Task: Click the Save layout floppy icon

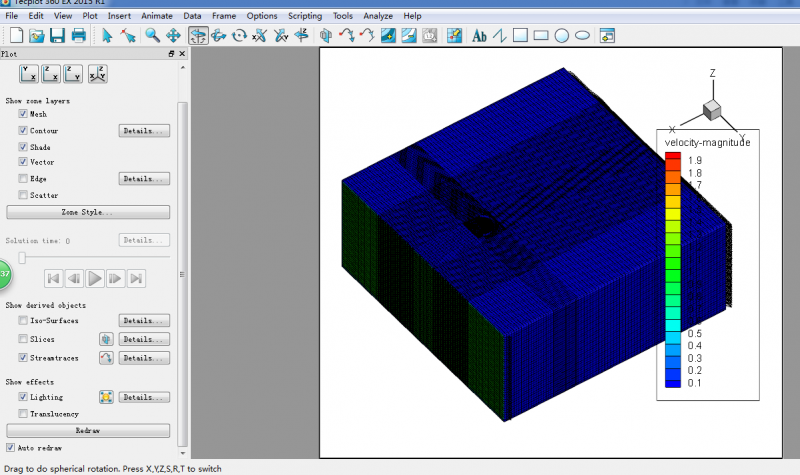Action: (57, 36)
